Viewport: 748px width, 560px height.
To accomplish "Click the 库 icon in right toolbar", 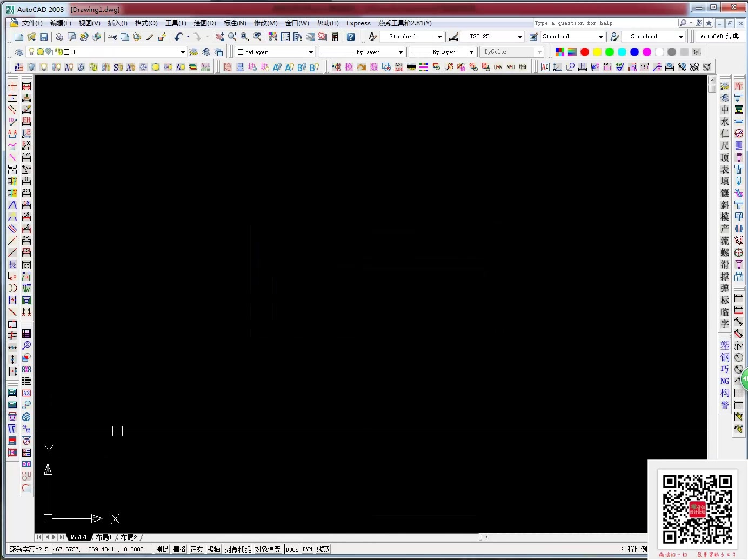I will pyautogui.click(x=739, y=86).
